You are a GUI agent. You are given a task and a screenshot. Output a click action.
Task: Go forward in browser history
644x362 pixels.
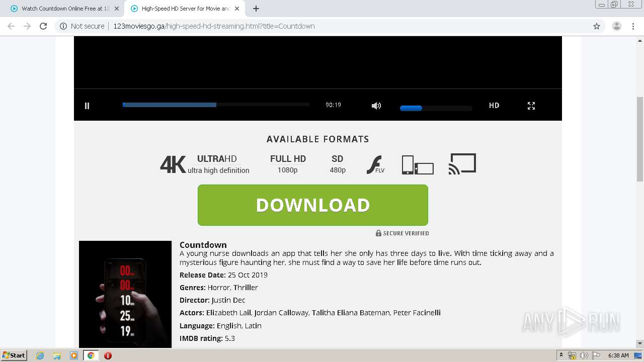(x=27, y=26)
